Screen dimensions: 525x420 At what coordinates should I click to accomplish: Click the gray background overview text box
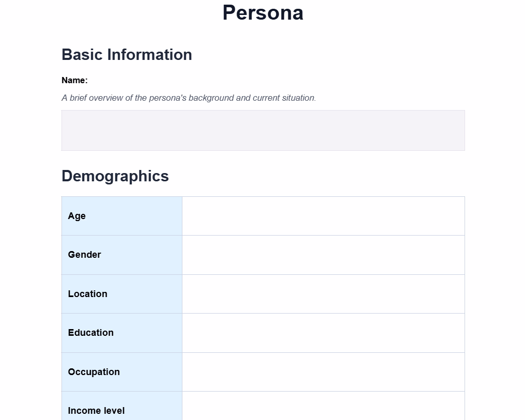(263, 130)
